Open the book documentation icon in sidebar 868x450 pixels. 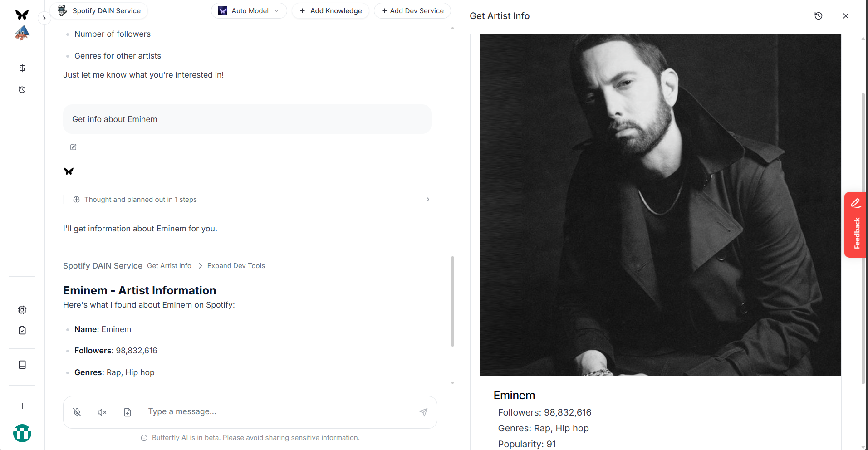[22, 365]
